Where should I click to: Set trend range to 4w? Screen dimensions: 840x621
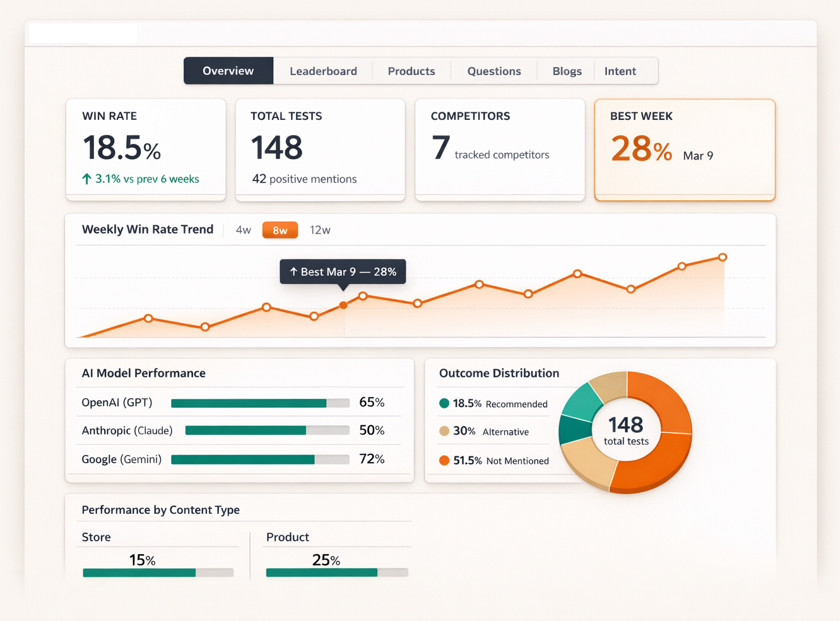click(243, 230)
